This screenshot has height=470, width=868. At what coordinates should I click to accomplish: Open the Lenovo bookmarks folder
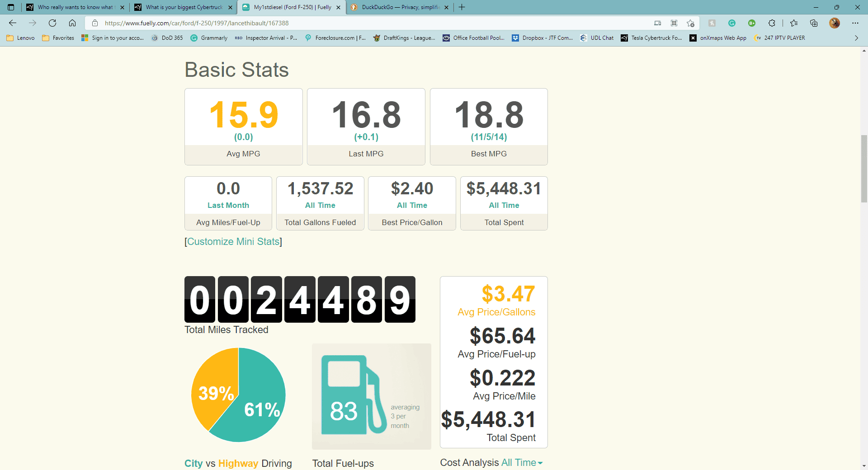coord(21,38)
